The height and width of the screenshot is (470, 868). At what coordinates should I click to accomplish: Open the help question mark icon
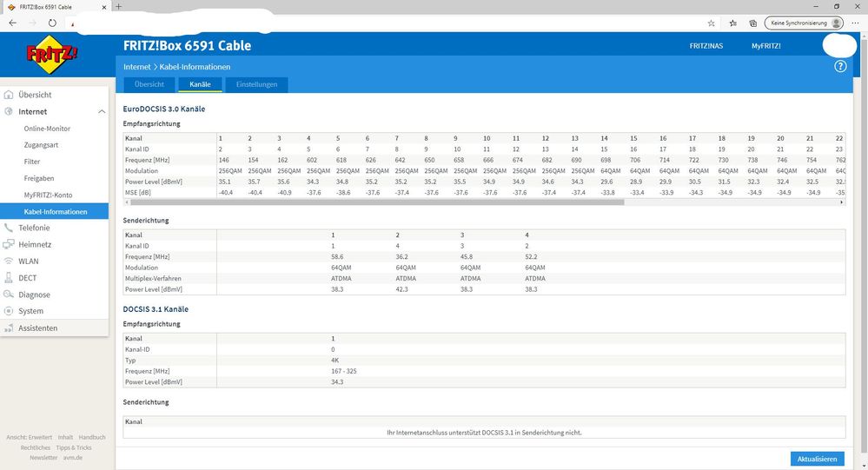point(840,66)
